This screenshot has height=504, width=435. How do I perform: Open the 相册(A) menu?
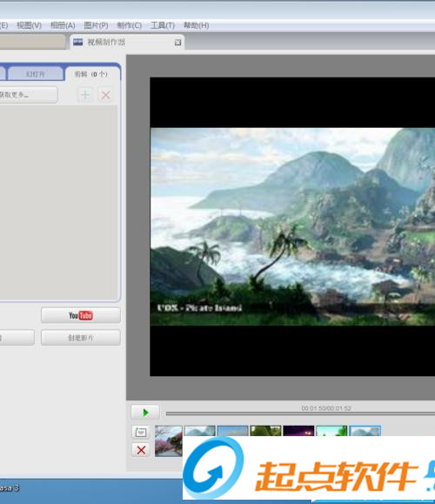point(63,25)
